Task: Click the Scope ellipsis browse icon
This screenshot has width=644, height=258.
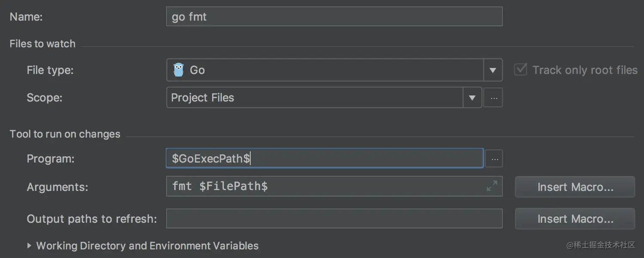Action: point(493,98)
